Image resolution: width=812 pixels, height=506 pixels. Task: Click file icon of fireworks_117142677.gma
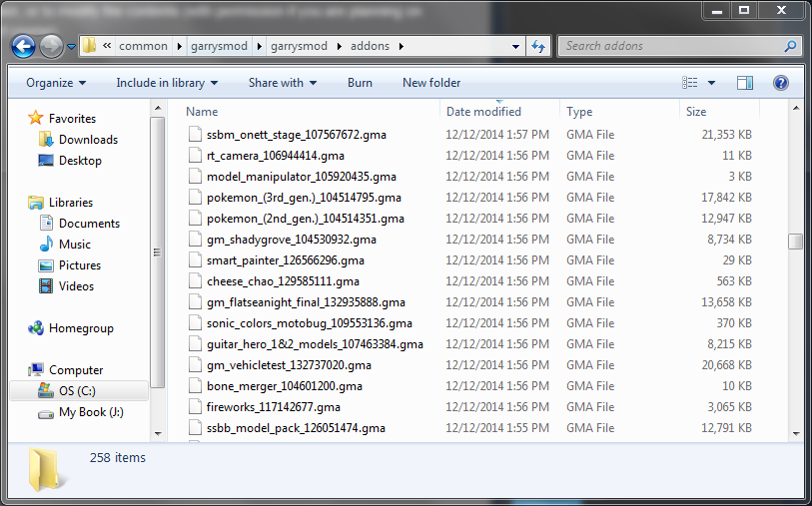tap(195, 406)
